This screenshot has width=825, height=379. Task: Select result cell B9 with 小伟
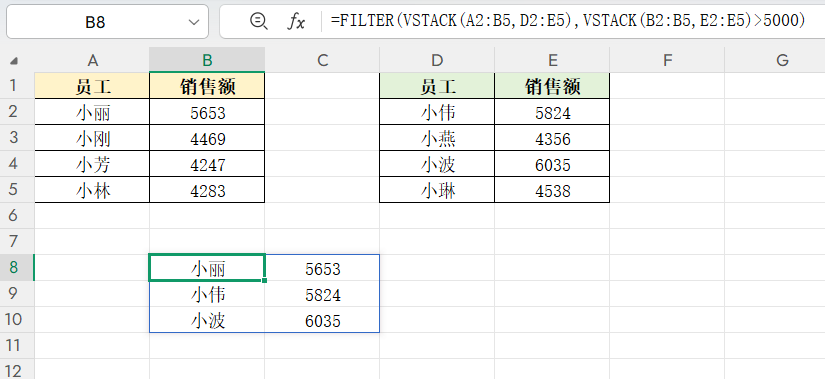(x=207, y=294)
